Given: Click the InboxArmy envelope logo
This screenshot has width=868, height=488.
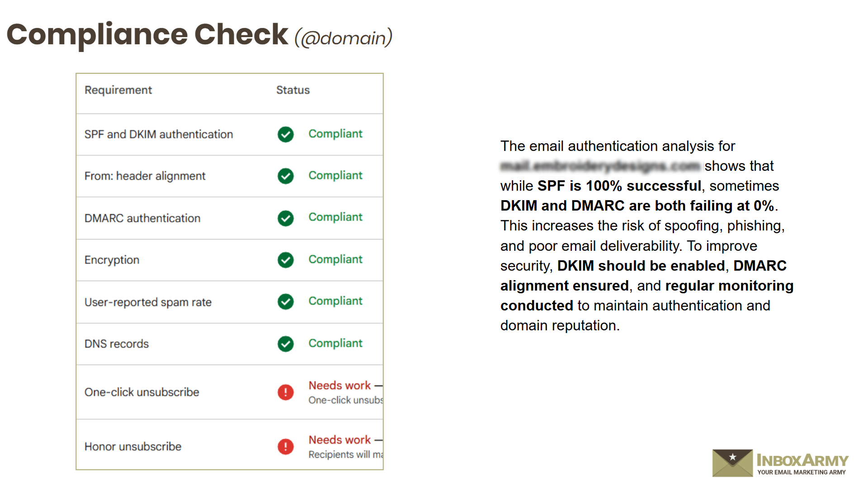Looking at the screenshot, I should 732,463.
